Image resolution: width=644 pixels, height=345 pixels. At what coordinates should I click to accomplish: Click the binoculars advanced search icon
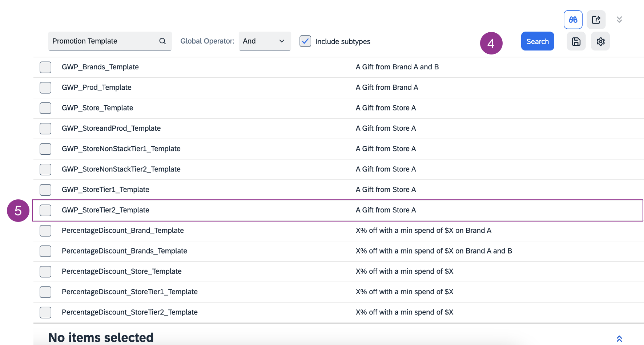point(573,20)
